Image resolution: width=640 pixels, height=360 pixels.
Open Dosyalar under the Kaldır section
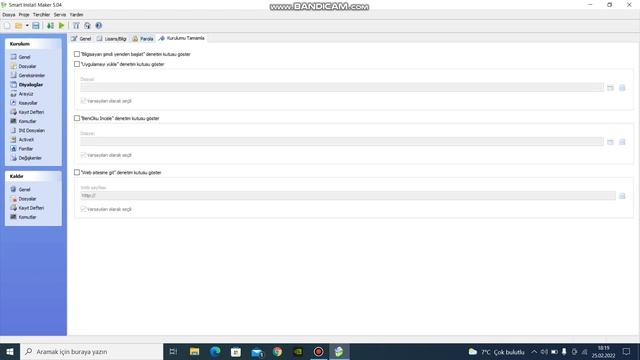click(27, 199)
